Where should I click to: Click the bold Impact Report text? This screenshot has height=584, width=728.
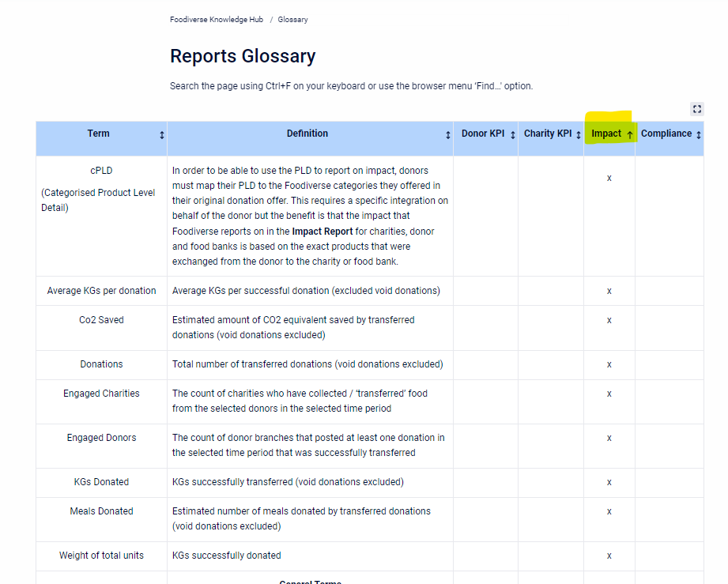(x=323, y=232)
